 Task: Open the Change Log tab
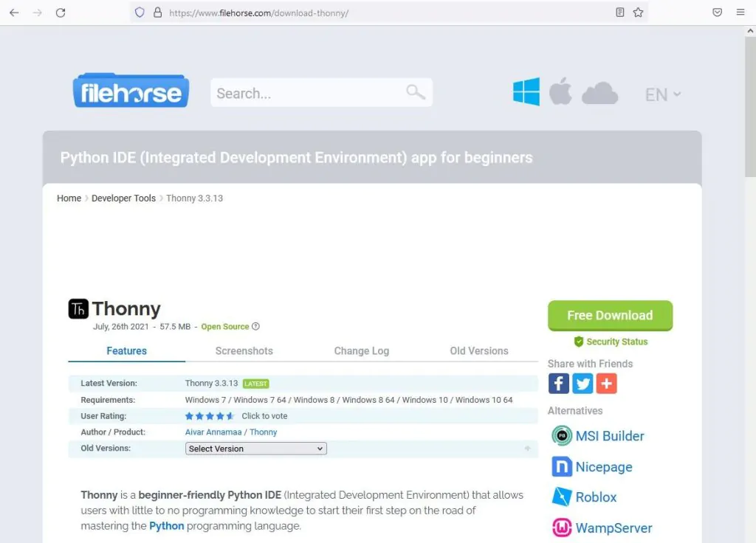click(362, 350)
